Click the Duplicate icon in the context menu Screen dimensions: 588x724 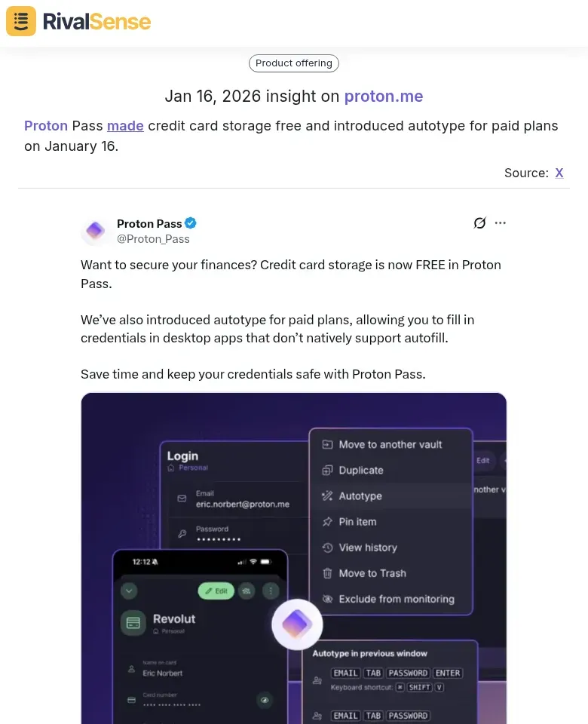pos(327,470)
